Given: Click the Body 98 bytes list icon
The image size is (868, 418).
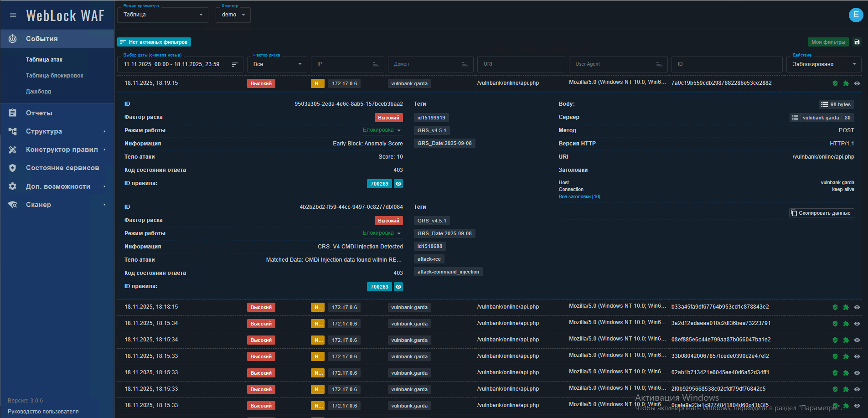Looking at the screenshot, I should click(825, 104).
